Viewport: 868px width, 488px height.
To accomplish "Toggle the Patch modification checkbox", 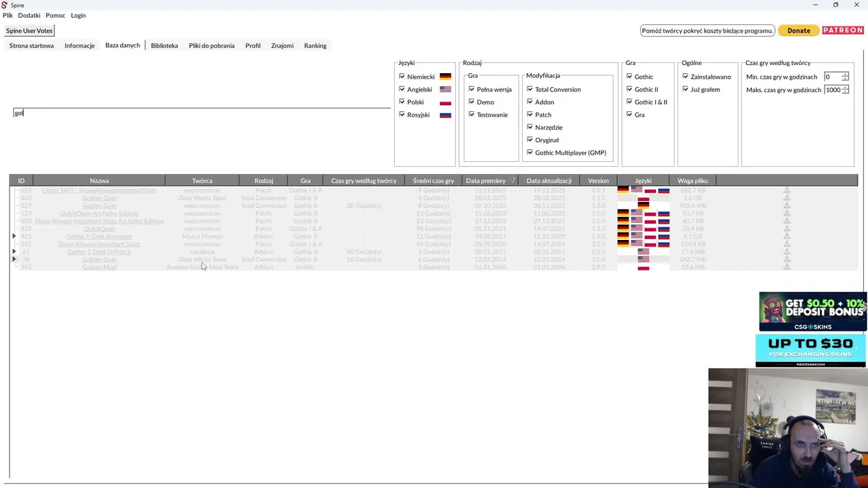I will (x=530, y=115).
